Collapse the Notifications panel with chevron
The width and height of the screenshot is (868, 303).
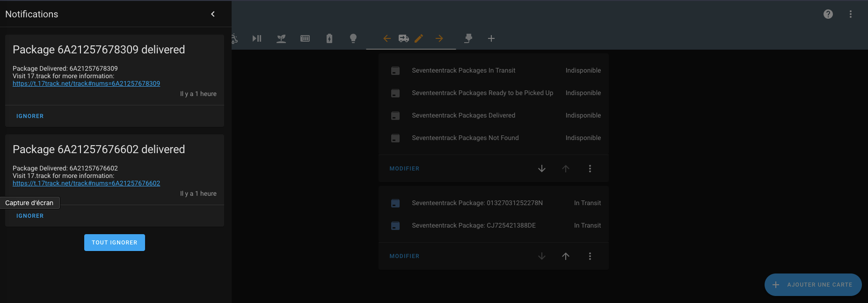coord(213,14)
